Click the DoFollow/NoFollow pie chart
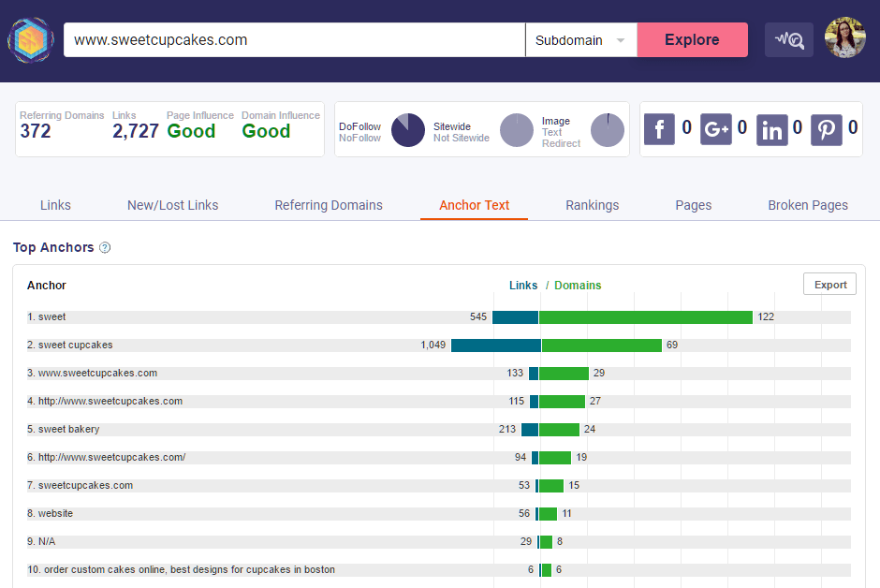The image size is (880, 588). pos(408,130)
